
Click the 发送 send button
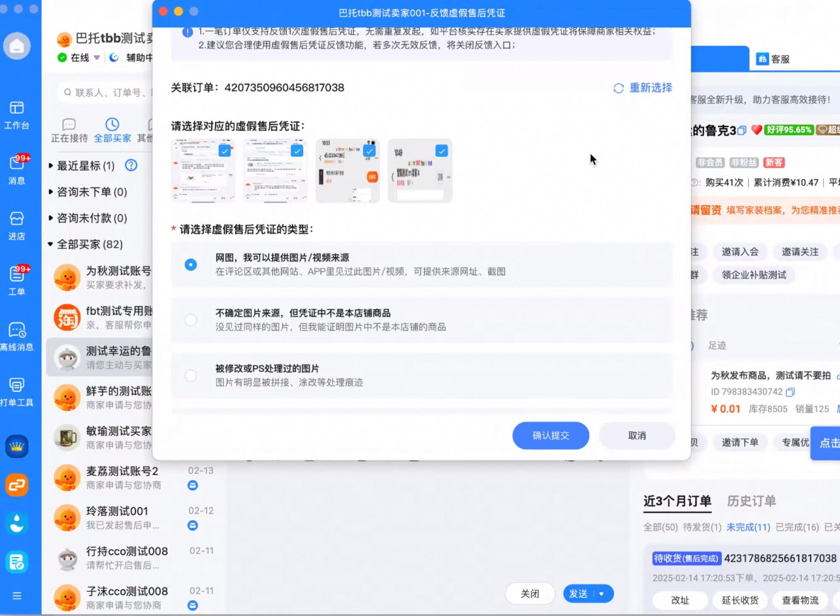tap(578, 594)
